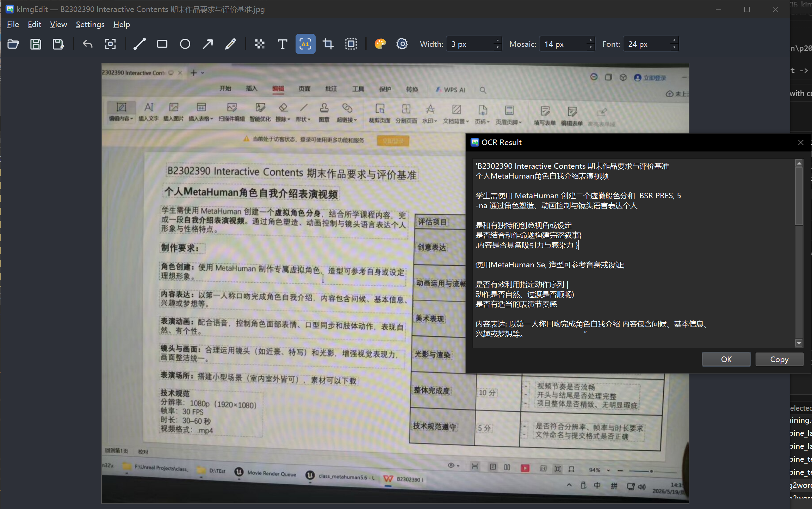Open the Edit menu
The width and height of the screenshot is (812, 509).
pyautogui.click(x=35, y=24)
